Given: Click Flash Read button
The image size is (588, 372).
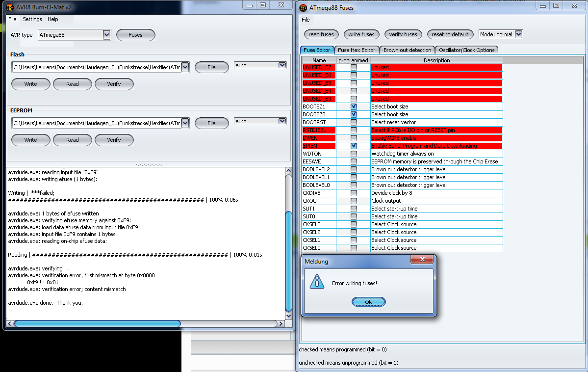Looking at the screenshot, I should pyautogui.click(x=73, y=84).
